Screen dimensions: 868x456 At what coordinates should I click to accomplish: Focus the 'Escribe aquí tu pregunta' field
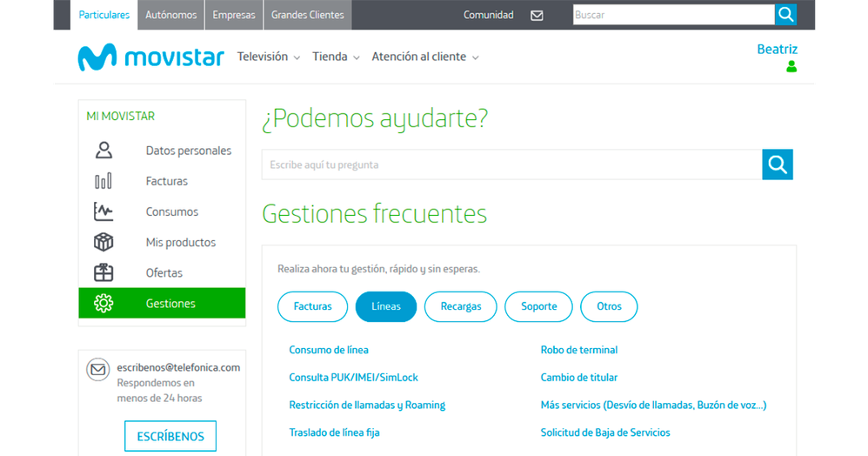511,164
